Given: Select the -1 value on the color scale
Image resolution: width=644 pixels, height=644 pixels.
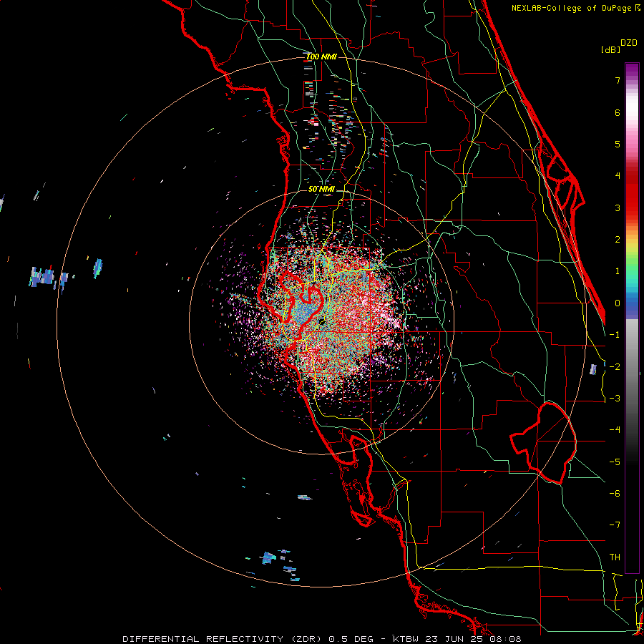Looking at the screenshot, I should [x=615, y=335].
